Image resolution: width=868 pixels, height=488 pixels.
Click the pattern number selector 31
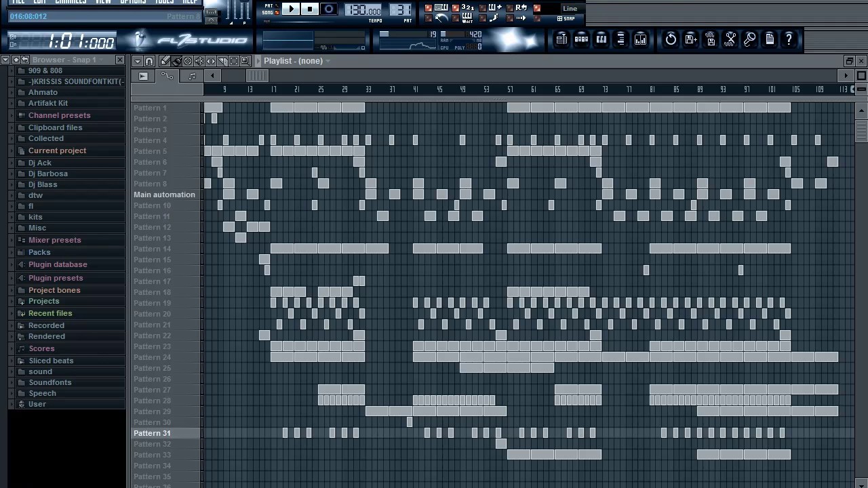click(400, 10)
